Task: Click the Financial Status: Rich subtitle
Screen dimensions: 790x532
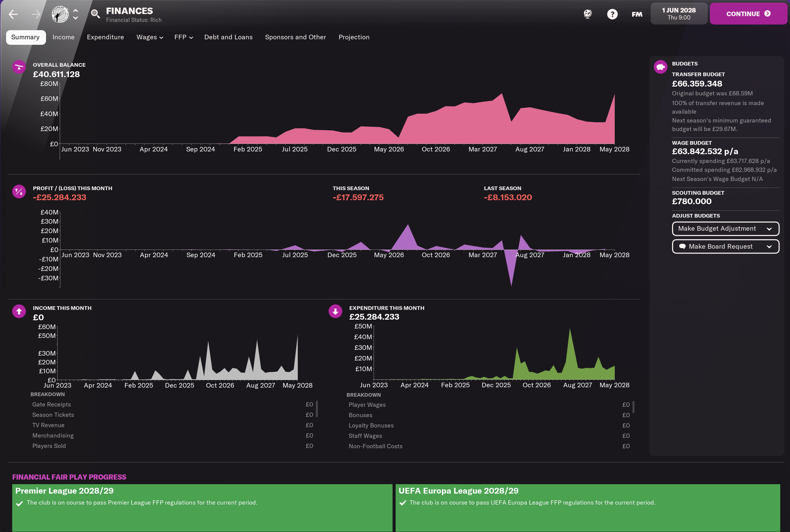Action: click(x=134, y=20)
